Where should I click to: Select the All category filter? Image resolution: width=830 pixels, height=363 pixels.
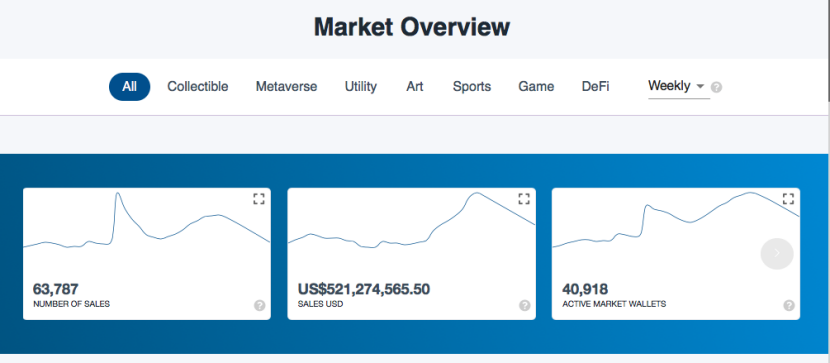coord(130,87)
